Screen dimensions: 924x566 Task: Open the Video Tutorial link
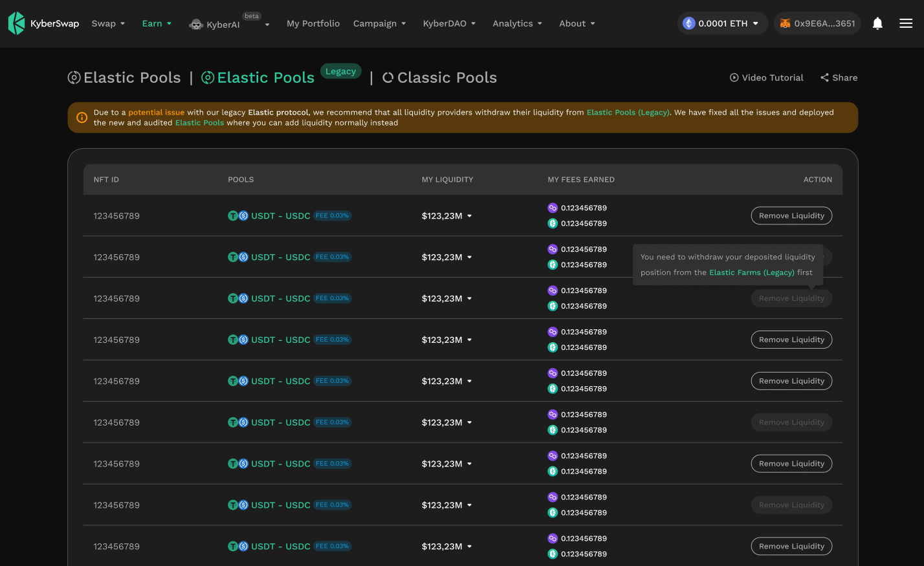tap(767, 78)
